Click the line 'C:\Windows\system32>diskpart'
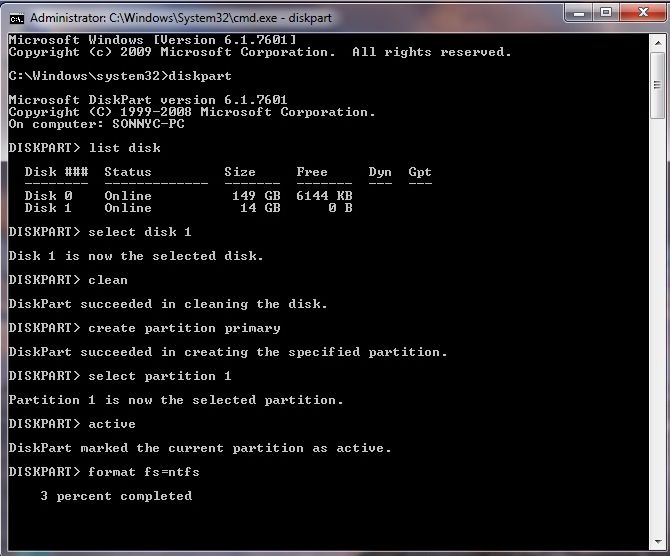670x556 pixels. (120, 76)
